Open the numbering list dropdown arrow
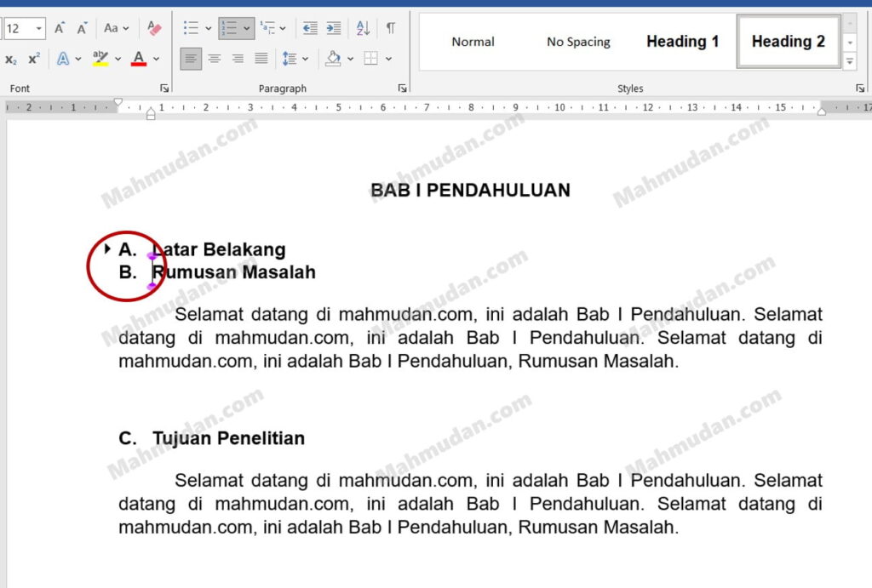 (247, 28)
